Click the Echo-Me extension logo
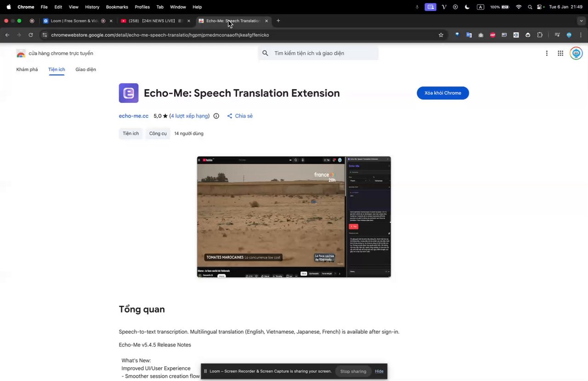 pyautogui.click(x=129, y=93)
